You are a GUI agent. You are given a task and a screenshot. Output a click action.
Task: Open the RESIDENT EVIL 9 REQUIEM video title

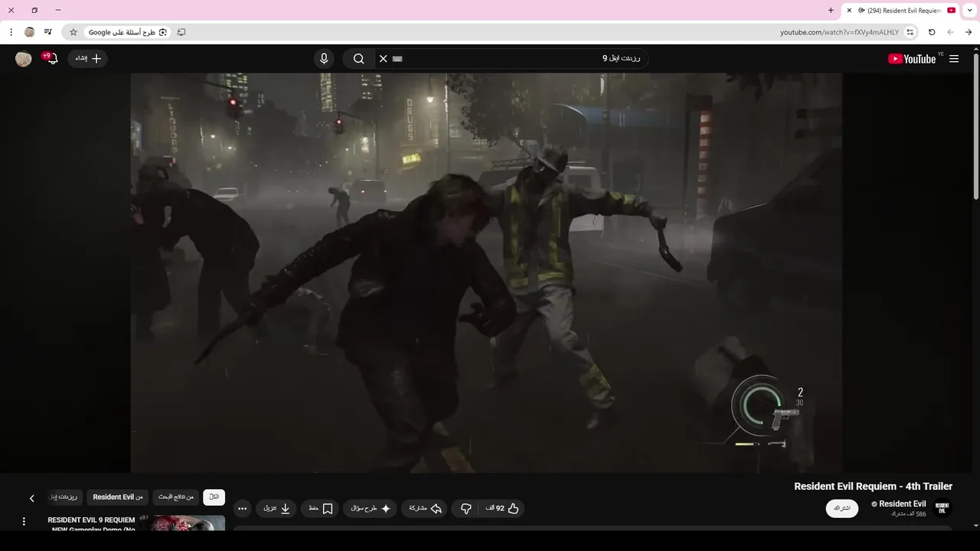tap(91, 524)
